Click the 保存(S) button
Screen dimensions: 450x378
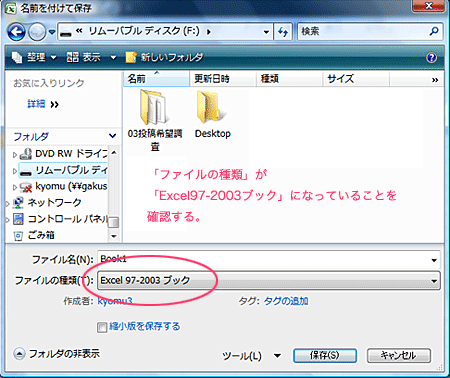point(325,355)
